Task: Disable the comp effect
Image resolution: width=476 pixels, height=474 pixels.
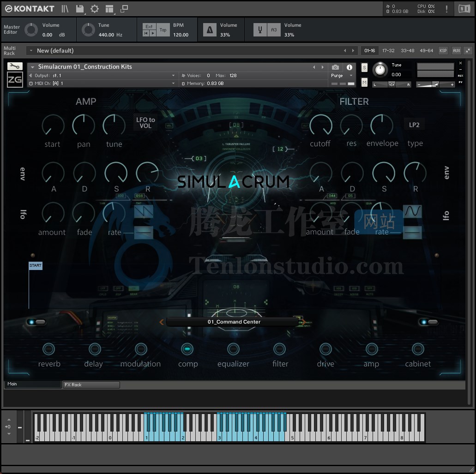Action: click(x=187, y=349)
